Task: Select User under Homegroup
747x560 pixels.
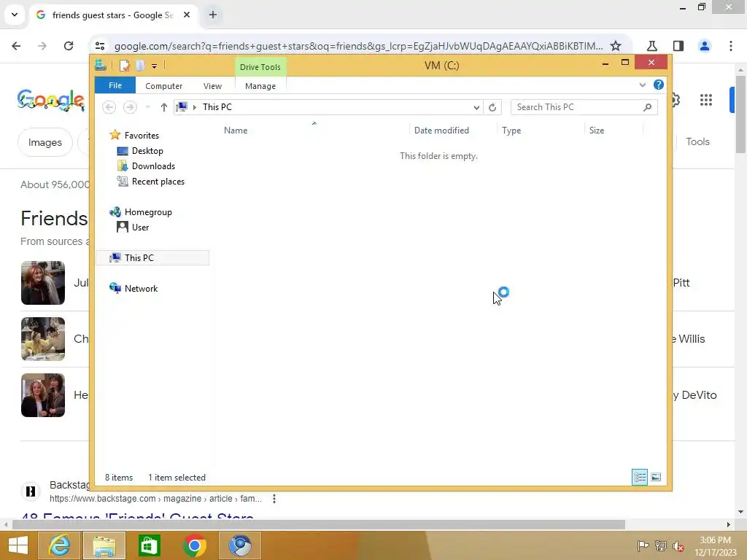Action: point(140,227)
